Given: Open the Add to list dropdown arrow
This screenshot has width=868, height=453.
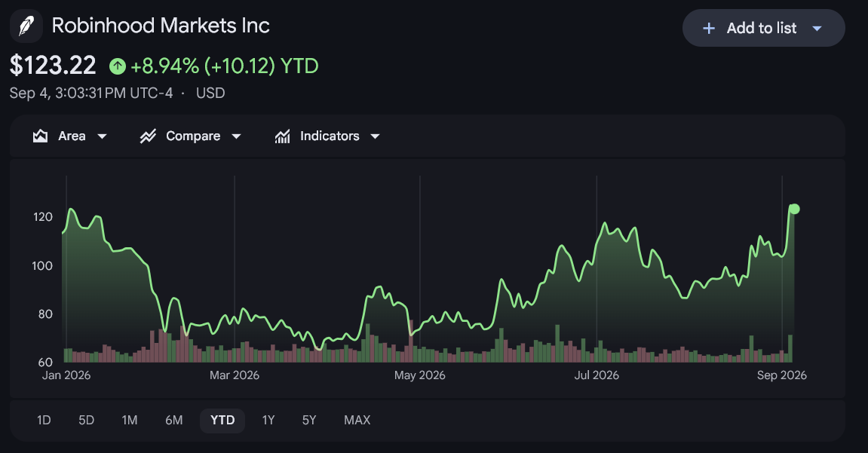Looking at the screenshot, I should [817, 28].
